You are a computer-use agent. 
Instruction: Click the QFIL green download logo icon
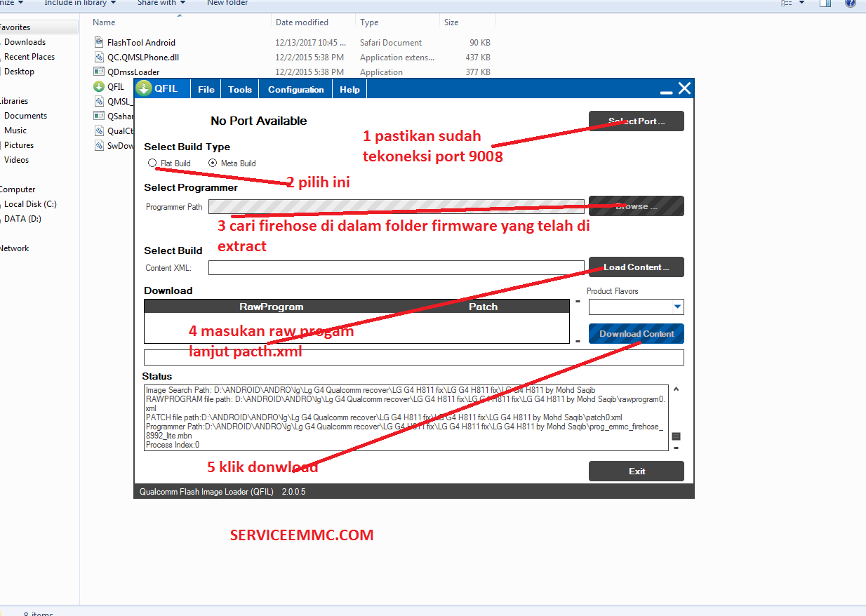[x=145, y=88]
